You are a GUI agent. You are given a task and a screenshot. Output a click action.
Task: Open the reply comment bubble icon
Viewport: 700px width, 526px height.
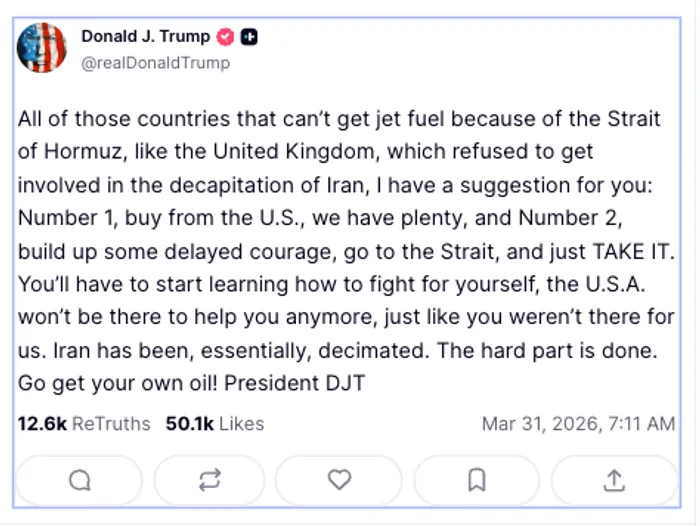[x=79, y=481]
